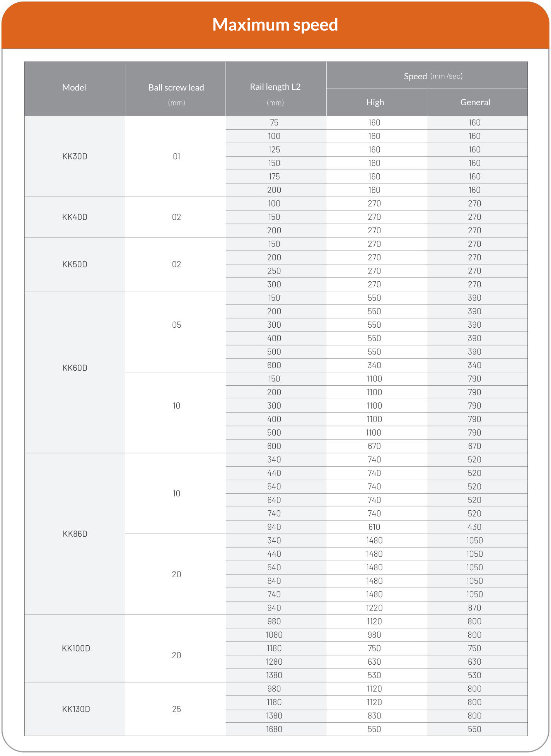551x756 pixels.
Task: Select the KK100D model cell
Action: click(76, 648)
